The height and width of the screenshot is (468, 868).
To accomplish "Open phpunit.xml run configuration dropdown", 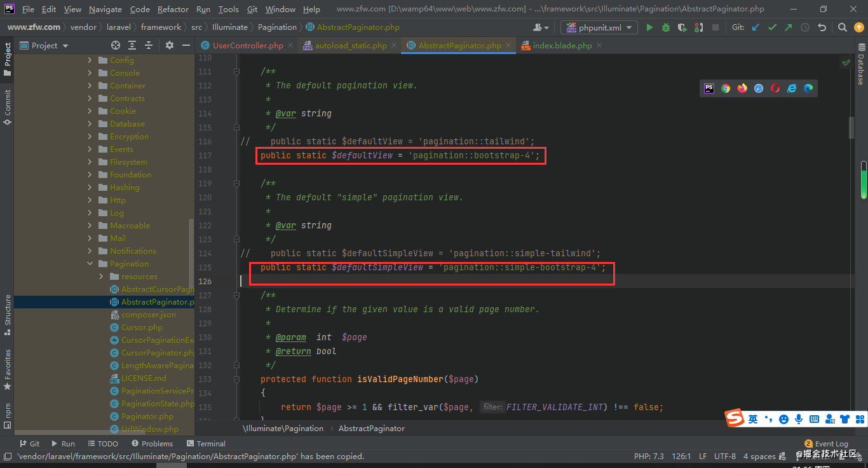I will (x=600, y=27).
